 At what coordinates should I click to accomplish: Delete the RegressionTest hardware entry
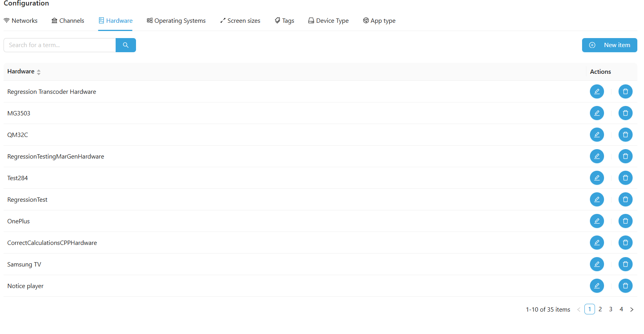pyautogui.click(x=625, y=199)
